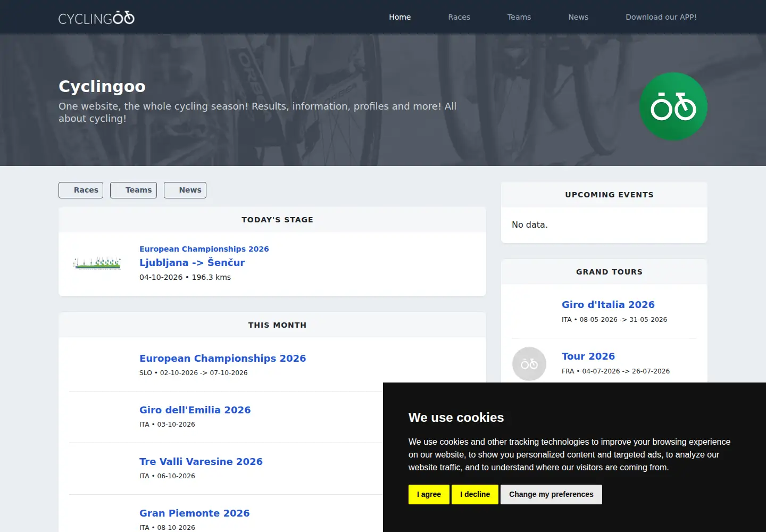Screen dimensions: 766x532
Task: Click I decline cookie button
Action: (x=475, y=494)
